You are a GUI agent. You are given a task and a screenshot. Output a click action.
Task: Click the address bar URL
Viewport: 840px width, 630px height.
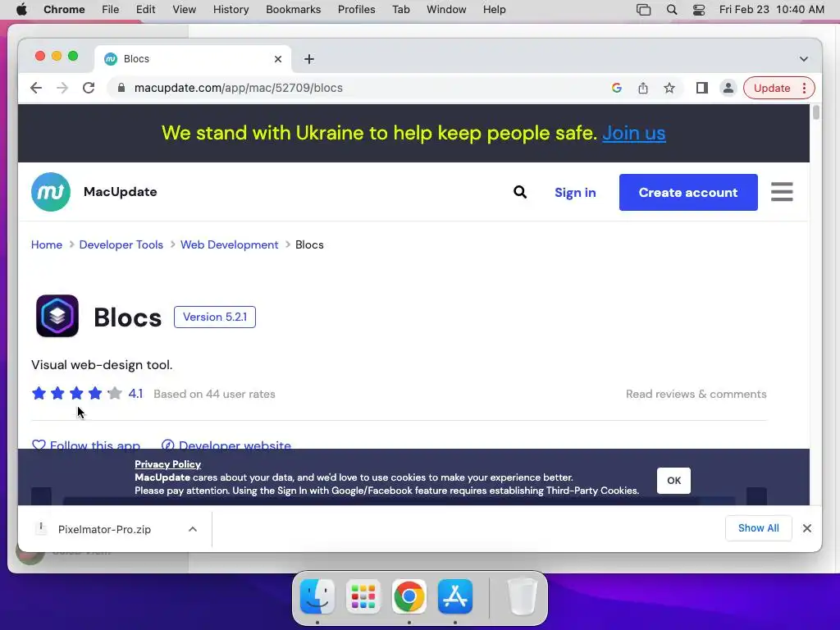239,88
